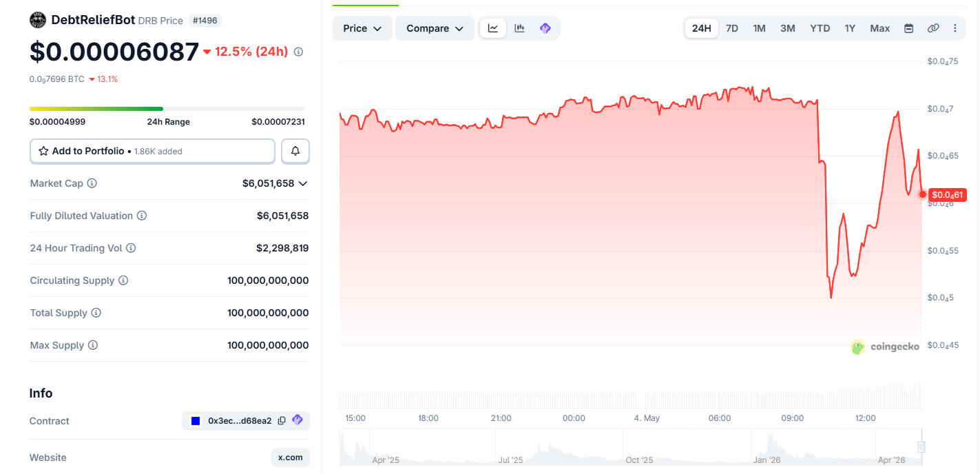Viewport: 980px width, 474px height.
Task: Expand the Market Cap chevron
Action: coord(302,183)
